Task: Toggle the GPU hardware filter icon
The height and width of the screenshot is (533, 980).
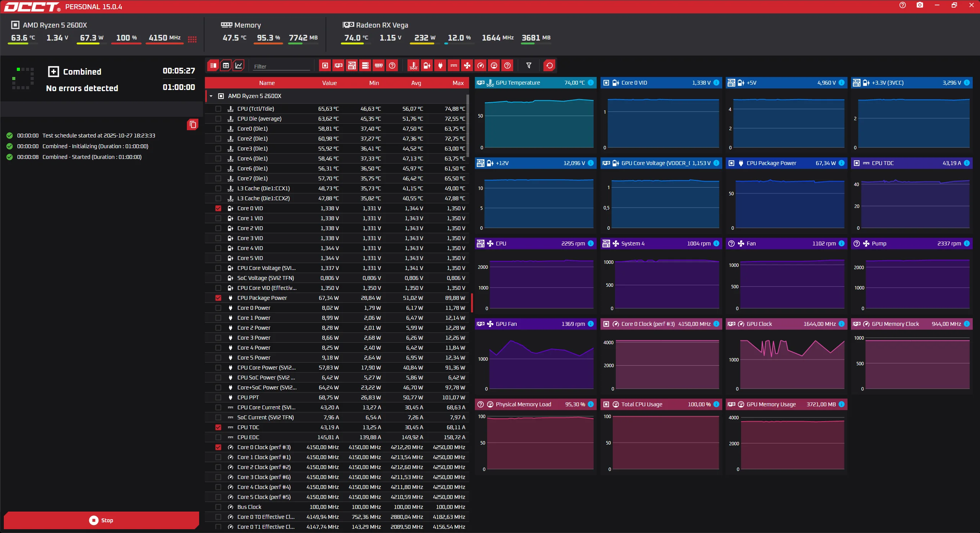Action: click(x=339, y=65)
